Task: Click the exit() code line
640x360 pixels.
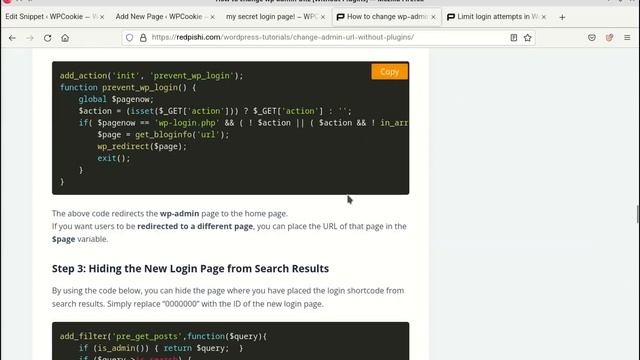Action: coord(114,158)
